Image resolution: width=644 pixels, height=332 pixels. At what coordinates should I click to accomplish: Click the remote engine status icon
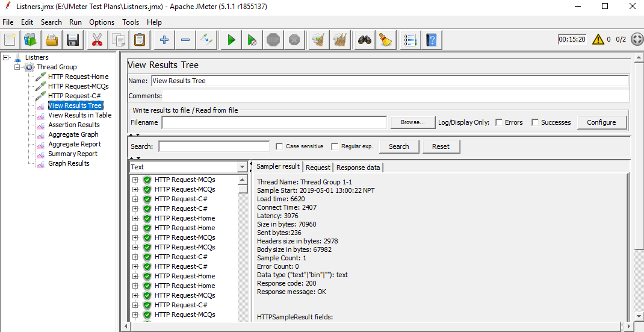(x=636, y=40)
